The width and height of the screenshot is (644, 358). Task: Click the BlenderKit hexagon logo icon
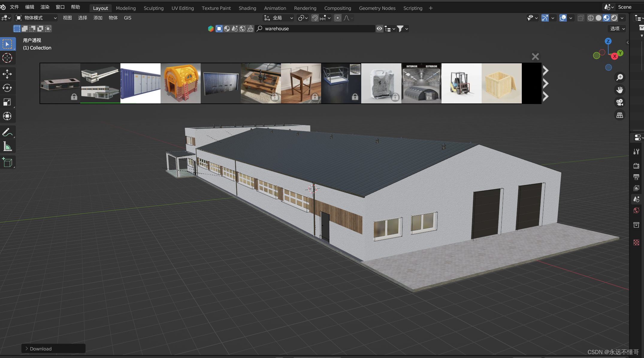(211, 28)
